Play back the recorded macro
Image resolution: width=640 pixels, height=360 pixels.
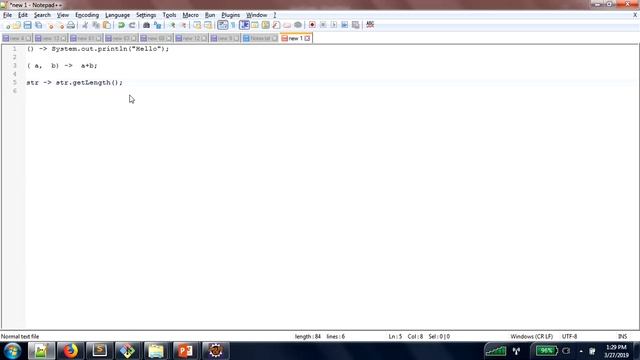334,25
